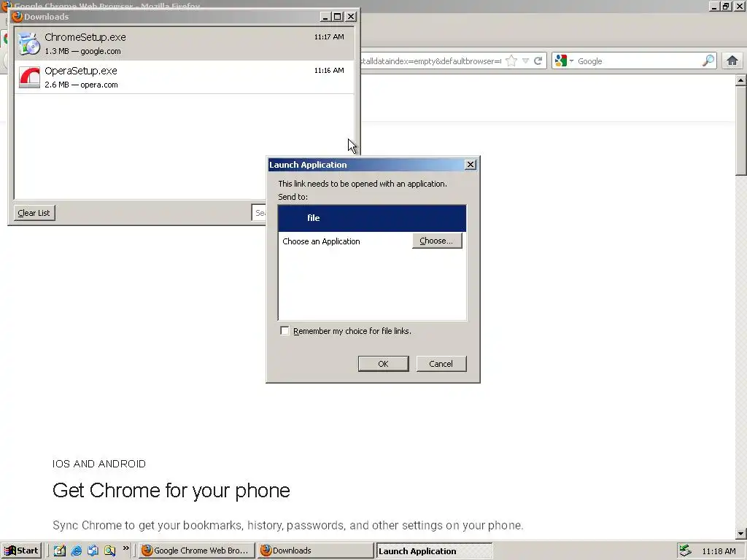Confirm Launch Application with OK

(x=383, y=364)
